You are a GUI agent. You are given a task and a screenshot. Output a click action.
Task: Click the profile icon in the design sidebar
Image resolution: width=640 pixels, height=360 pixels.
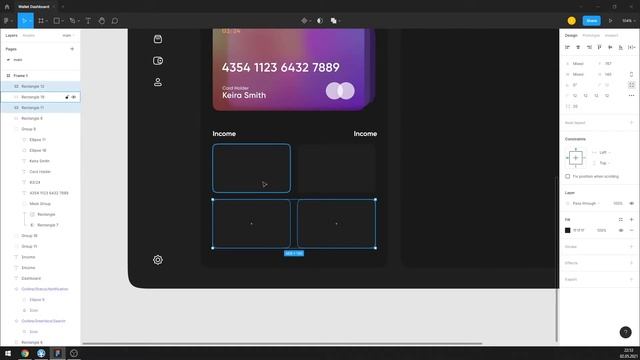click(x=158, y=82)
